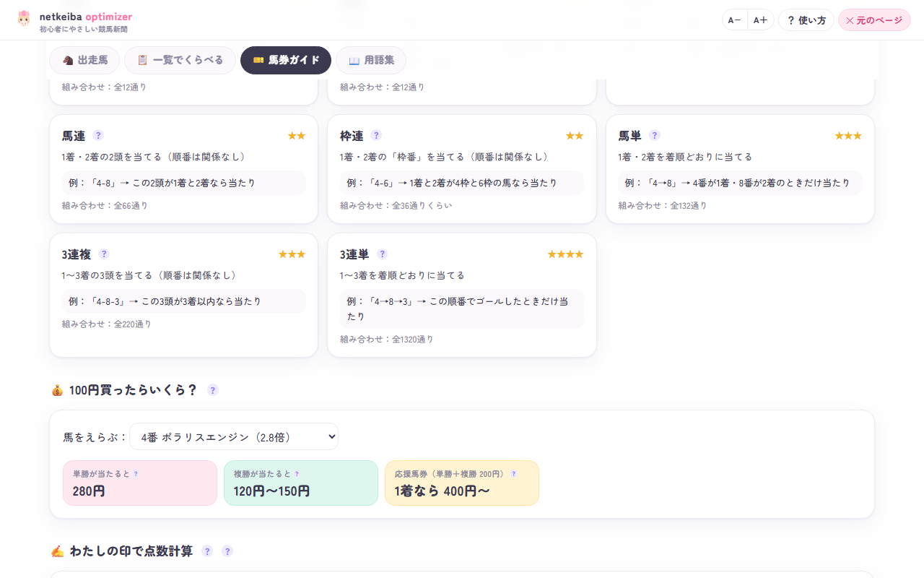Click the 1着・2着を着順どおりに当てる description text

(x=685, y=157)
